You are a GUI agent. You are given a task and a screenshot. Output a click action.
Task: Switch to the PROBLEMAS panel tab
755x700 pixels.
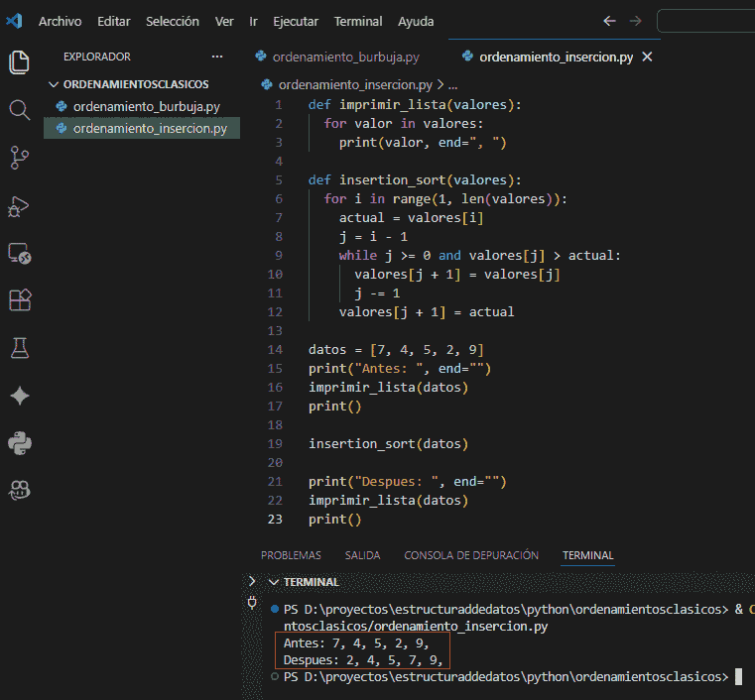pyautogui.click(x=291, y=555)
